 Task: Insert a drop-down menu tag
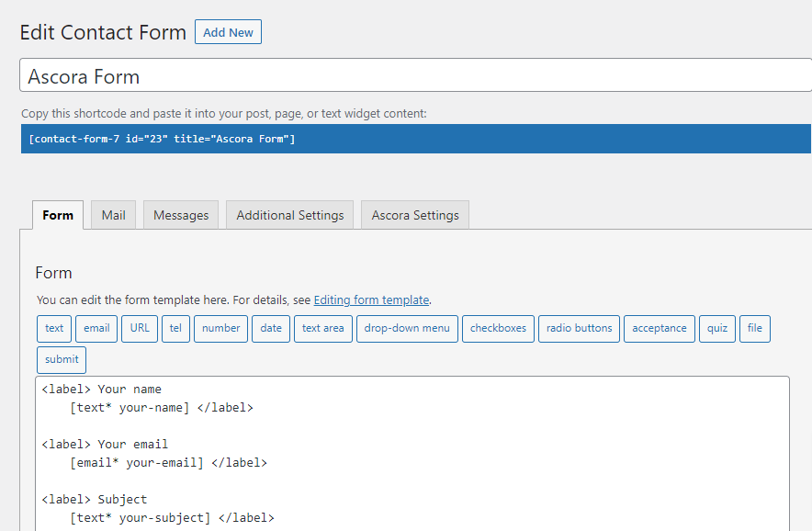click(x=407, y=328)
